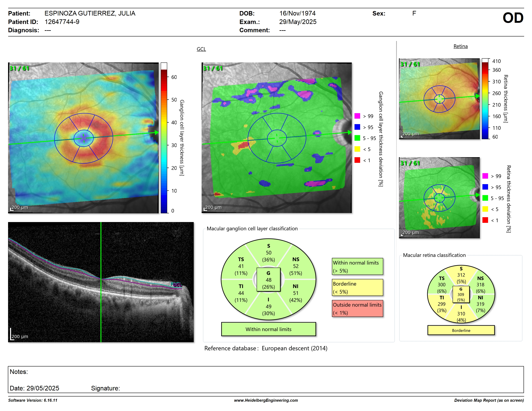Select the Retina section heading
This screenshot has height=411, width=532.
(x=460, y=46)
